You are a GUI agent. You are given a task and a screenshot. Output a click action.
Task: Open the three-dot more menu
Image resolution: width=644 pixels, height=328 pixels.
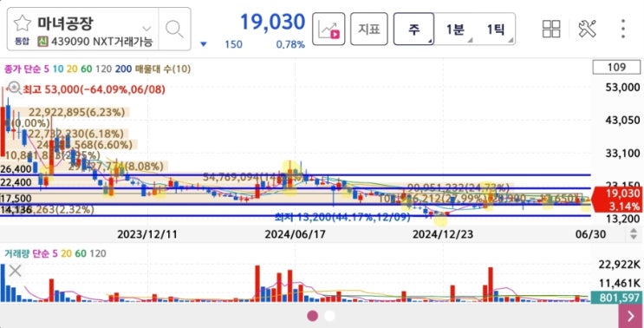[623, 29]
